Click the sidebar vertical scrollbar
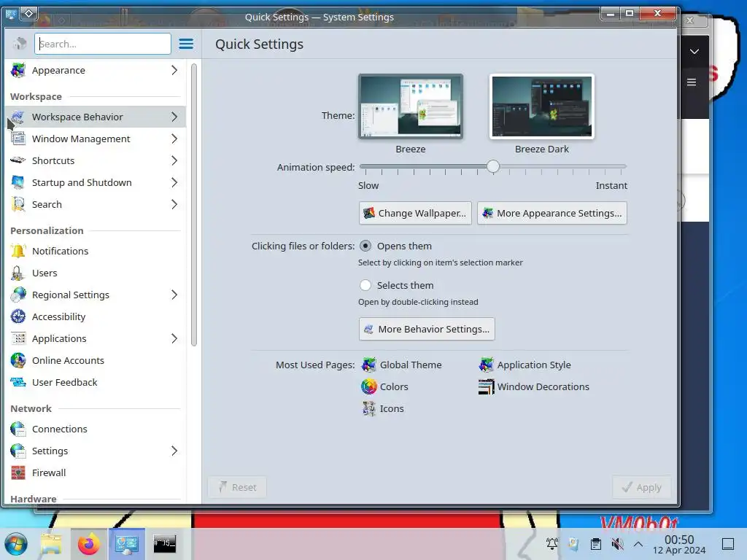Viewport: 747px width, 560px height. click(x=194, y=205)
